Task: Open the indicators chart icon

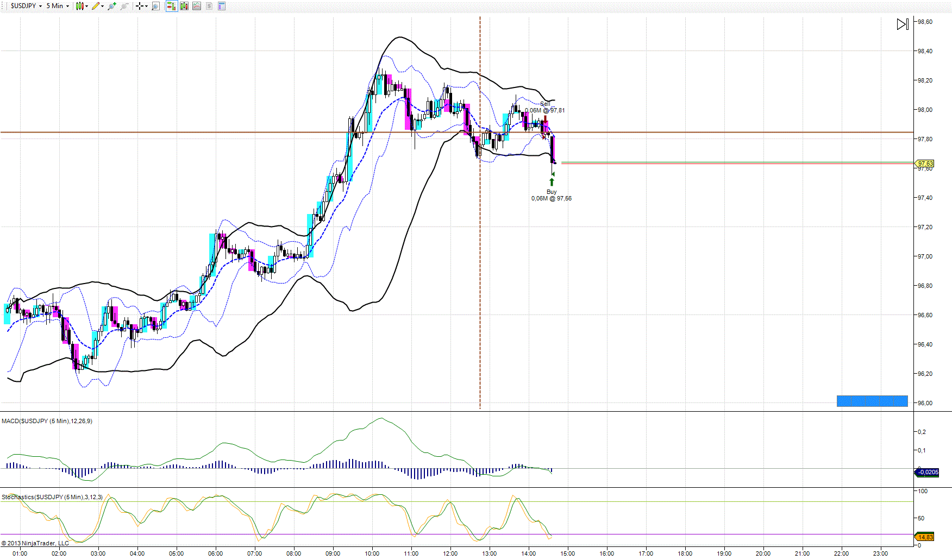Action: pyautogui.click(x=197, y=6)
